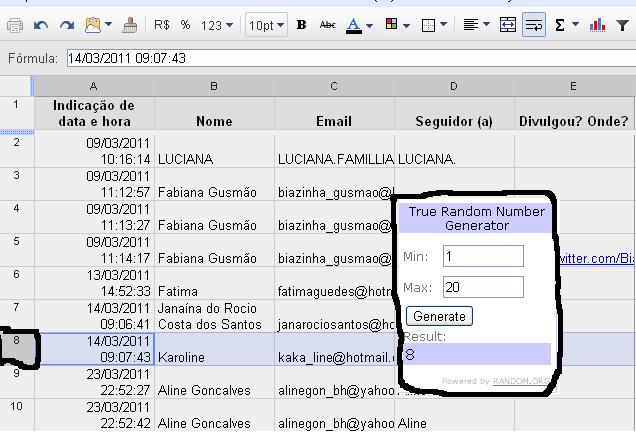Select the '13/03/2011 14:52:33' date cell

tap(94, 283)
